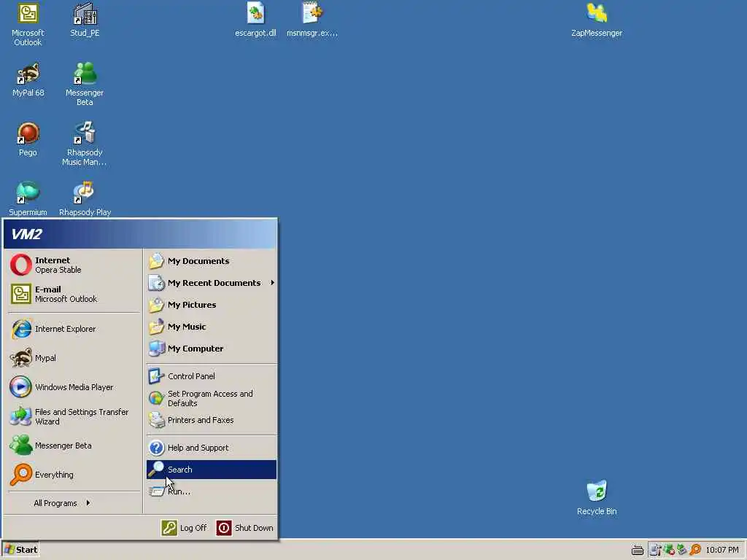Open the Run… dialog
Viewport: 747px width, 560px height.
pos(211,491)
